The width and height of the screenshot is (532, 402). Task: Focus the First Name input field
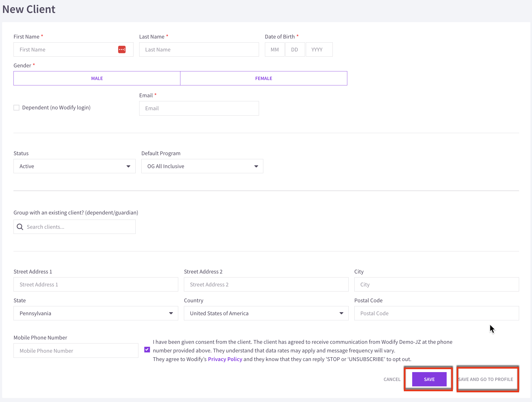tap(73, 50)
